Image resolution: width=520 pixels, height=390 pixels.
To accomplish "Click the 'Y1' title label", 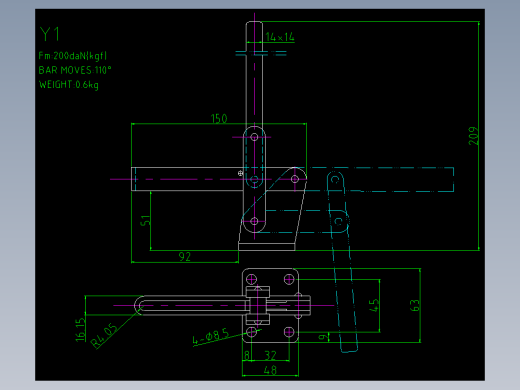I will coord(50,34).
